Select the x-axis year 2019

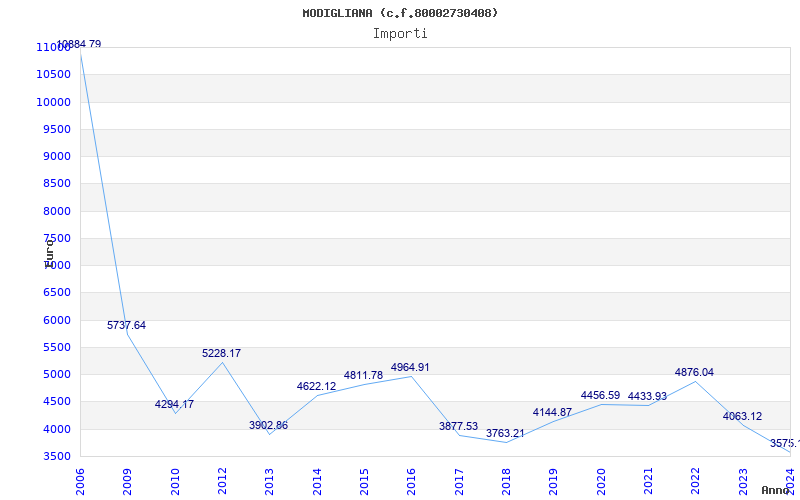point(554,482)
